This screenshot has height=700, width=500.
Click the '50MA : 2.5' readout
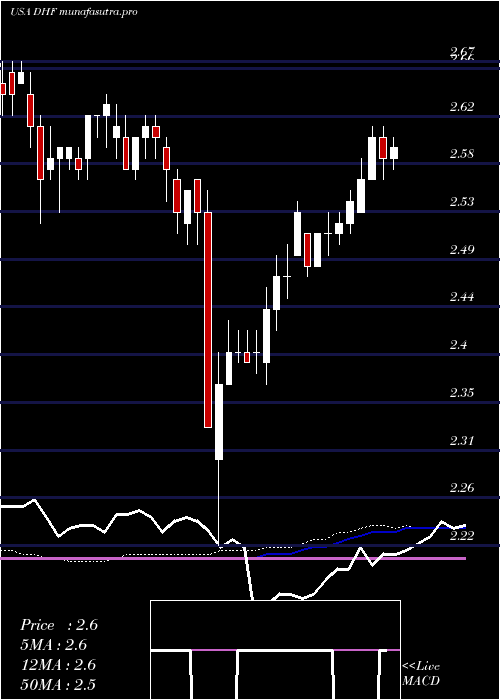[x=58, y=684]
